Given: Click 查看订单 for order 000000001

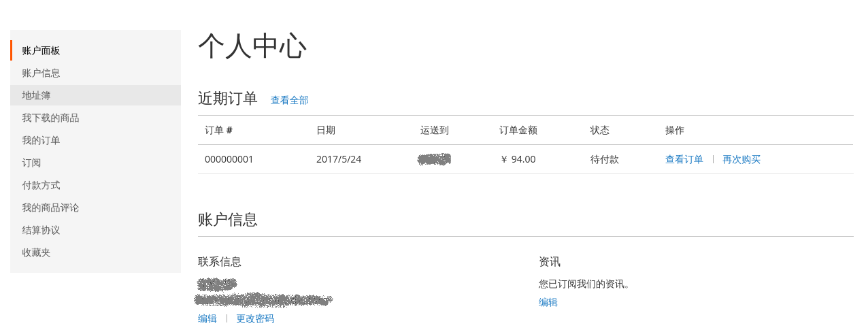Looking at the screenshot, I should coord(684,159).
